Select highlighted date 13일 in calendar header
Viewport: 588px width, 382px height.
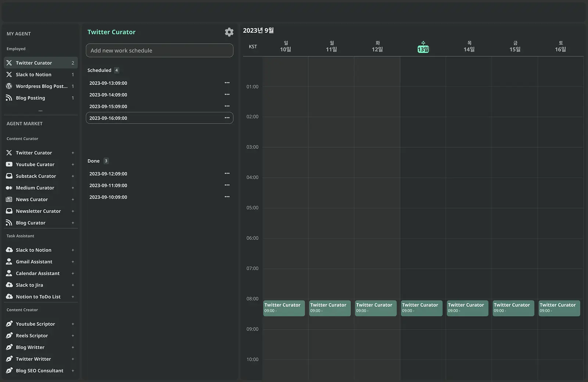coord(423,49)
